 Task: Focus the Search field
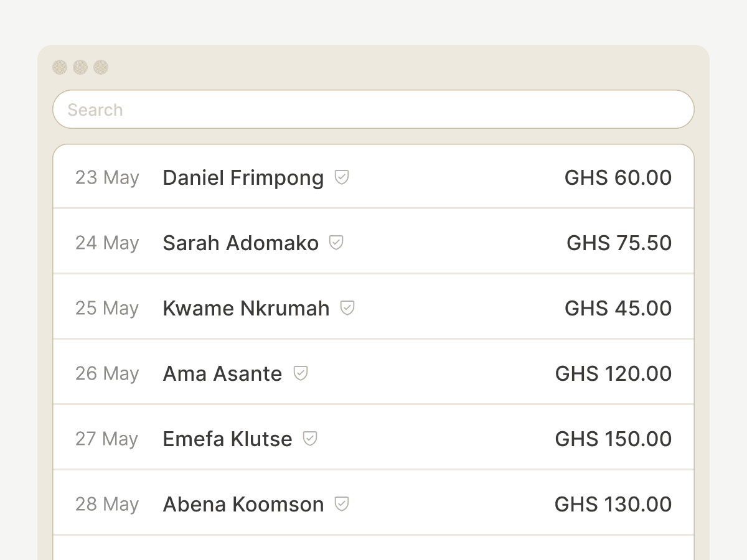pyautogui.click(x=374, y=110)
